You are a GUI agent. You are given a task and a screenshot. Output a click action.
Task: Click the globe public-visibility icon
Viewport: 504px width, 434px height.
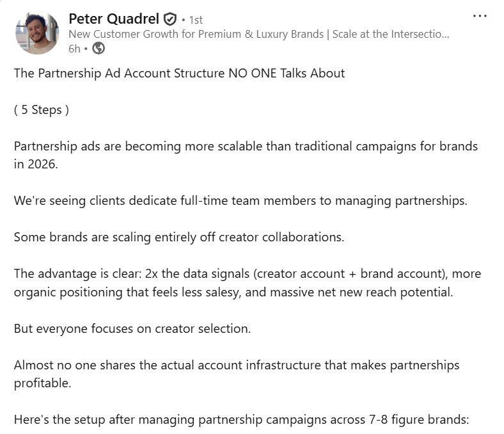[x=98, y=48]
